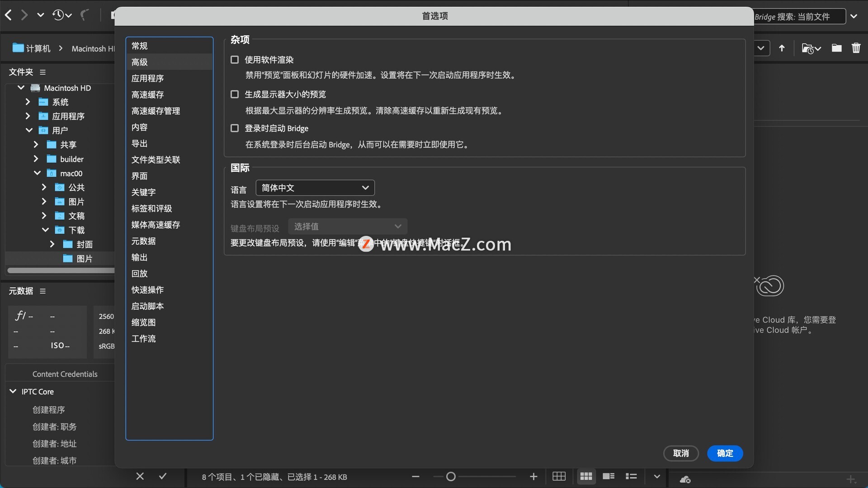Expand the 封面 folder
The image size is (868, 488).
pos(52,244)
